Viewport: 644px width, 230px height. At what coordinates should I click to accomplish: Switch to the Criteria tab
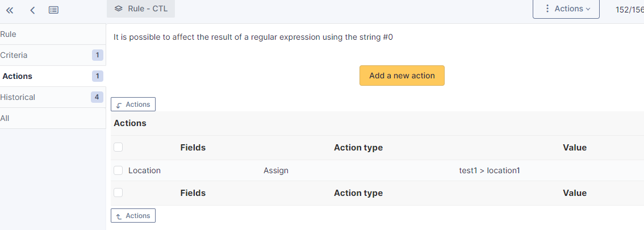[14, 55]
